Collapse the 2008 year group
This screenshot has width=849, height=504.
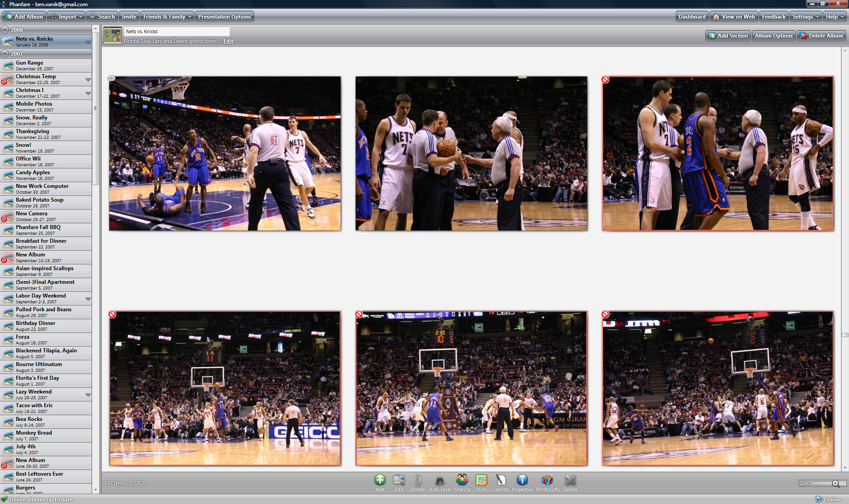pos(5,30)
